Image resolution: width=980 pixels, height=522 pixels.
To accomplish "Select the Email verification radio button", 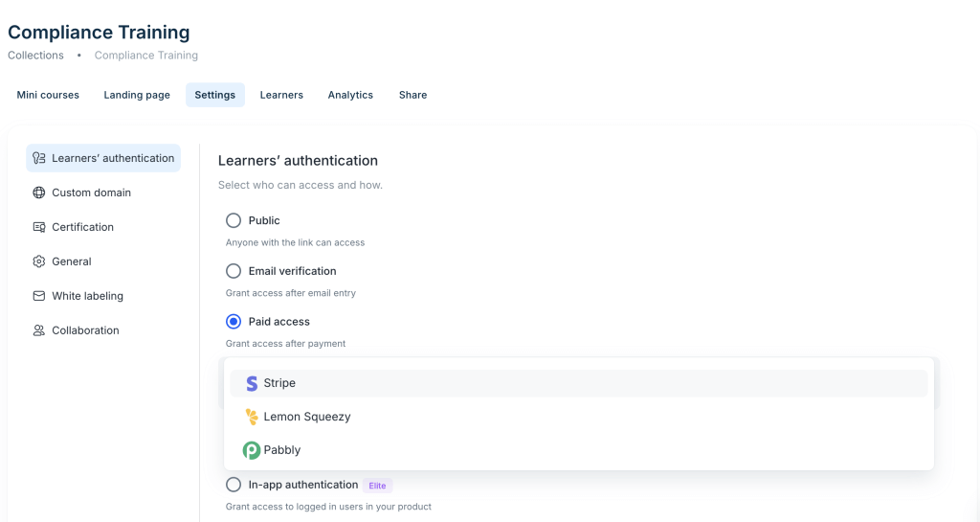I will tap(234, 271).
